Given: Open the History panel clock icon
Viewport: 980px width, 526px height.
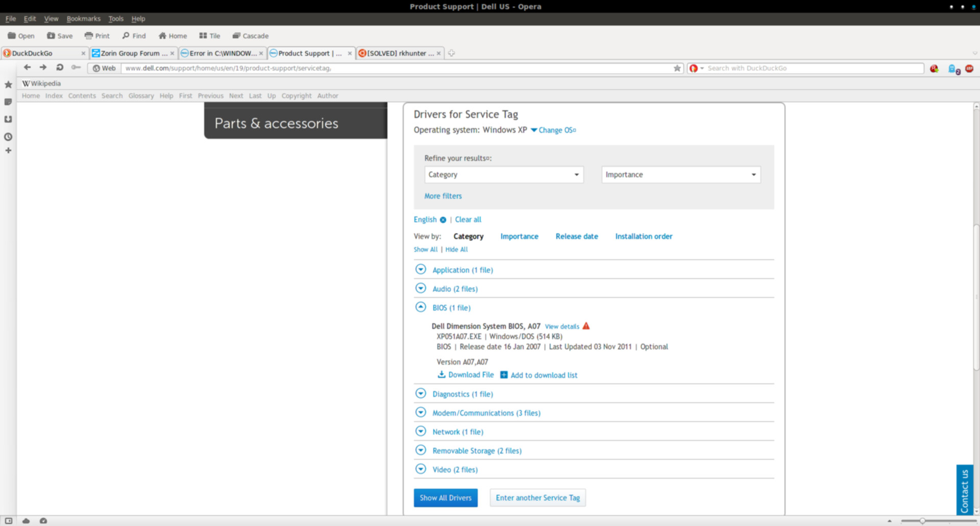Looking at the screenshot, I should coord(8,137).
